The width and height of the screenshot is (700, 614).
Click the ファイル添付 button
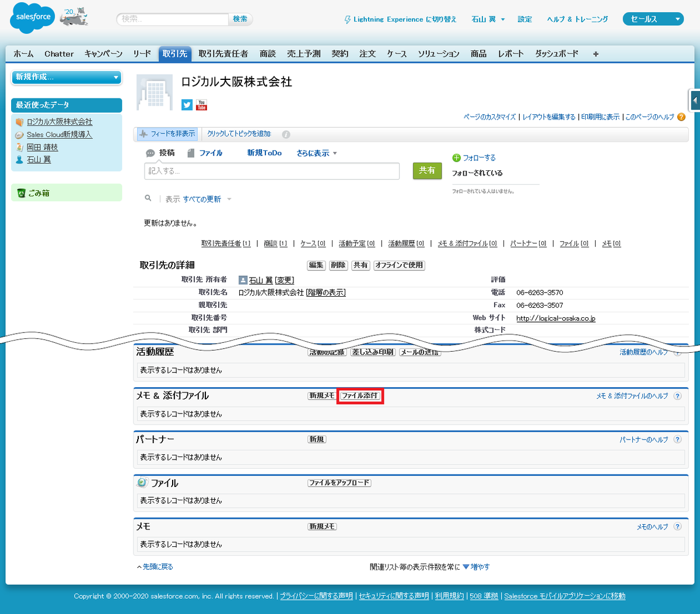coord(360,396)
